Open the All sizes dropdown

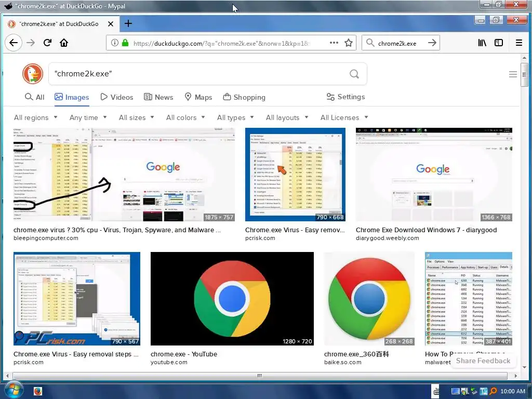(x=137, y=117)
